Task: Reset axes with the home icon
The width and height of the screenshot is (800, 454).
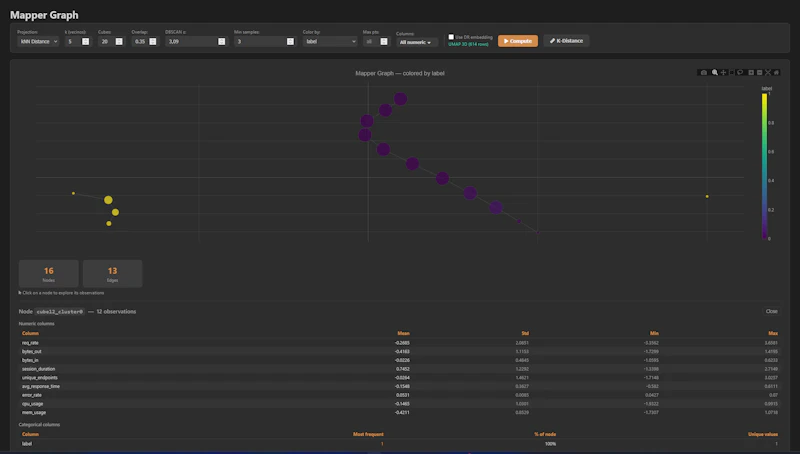Action: coord(777,72)
